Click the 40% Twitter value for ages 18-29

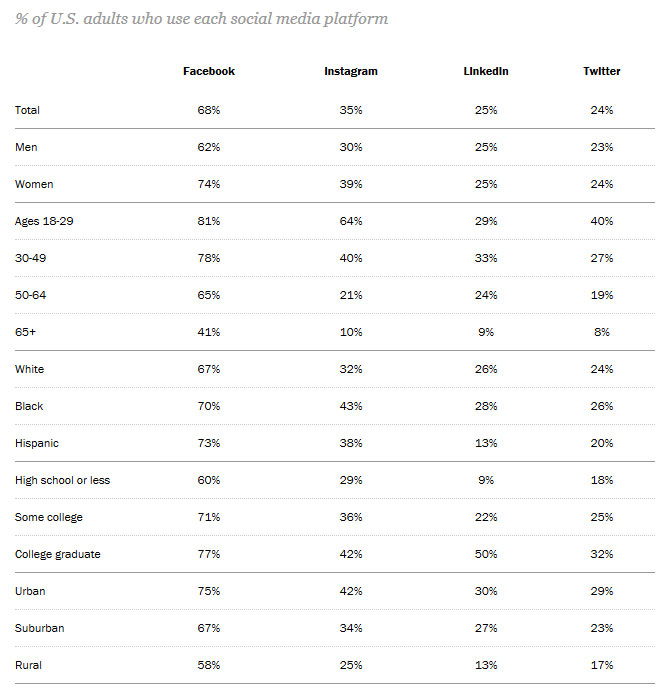(x=601, y=221)
